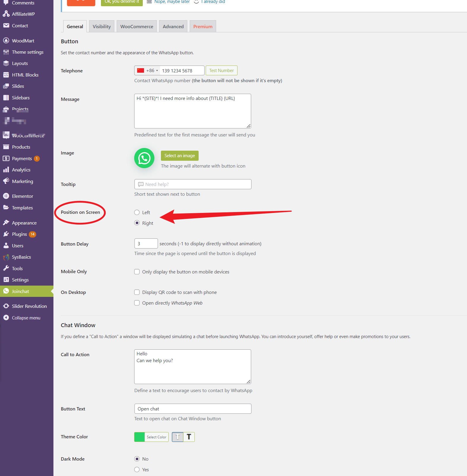Click the WhatsApp button image icon
The width and height of the screenshot is (467, 476).
pos(144,158)
